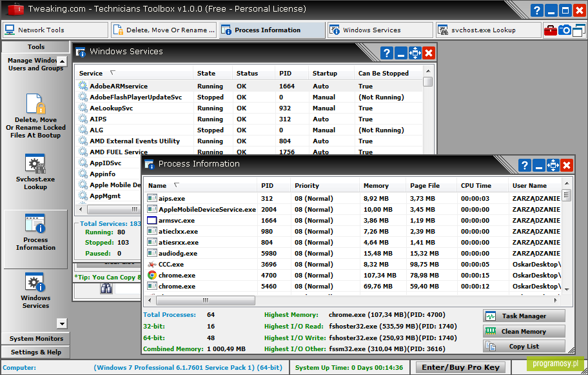The image size is (588, 375).
Task: Click the Copy List button
Action: (x=524, y=347)
